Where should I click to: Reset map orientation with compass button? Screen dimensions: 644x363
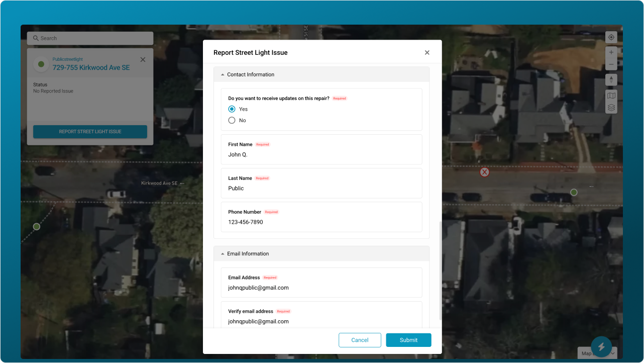click(611, 80)
